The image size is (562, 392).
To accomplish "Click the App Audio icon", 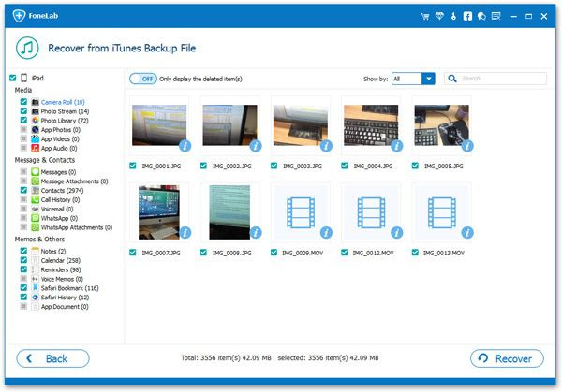I will [36, 148].
